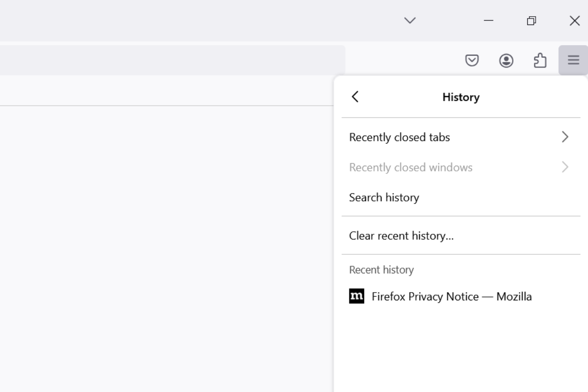
Task: Open Firefox Privacy Notice — Mozilla from history
Action: point(451,296)
